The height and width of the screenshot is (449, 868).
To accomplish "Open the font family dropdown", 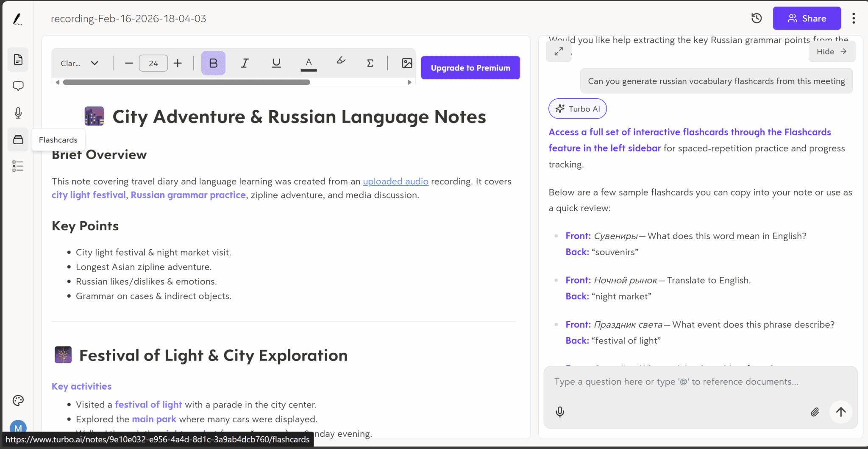I will (x=80, y=63).
